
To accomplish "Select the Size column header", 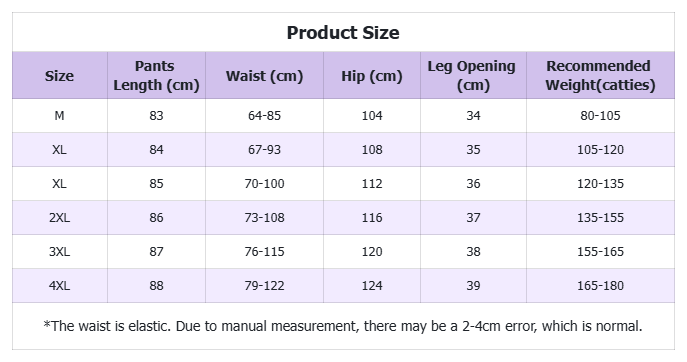I will click(x=60, y=76).
